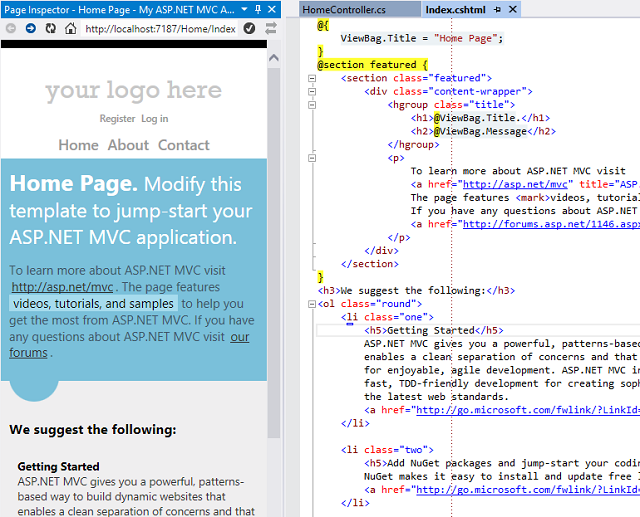The width and height of the screenshot is (640, 517).
Task: Close the Index.cshtml tab
Action: tap(513, 9)
